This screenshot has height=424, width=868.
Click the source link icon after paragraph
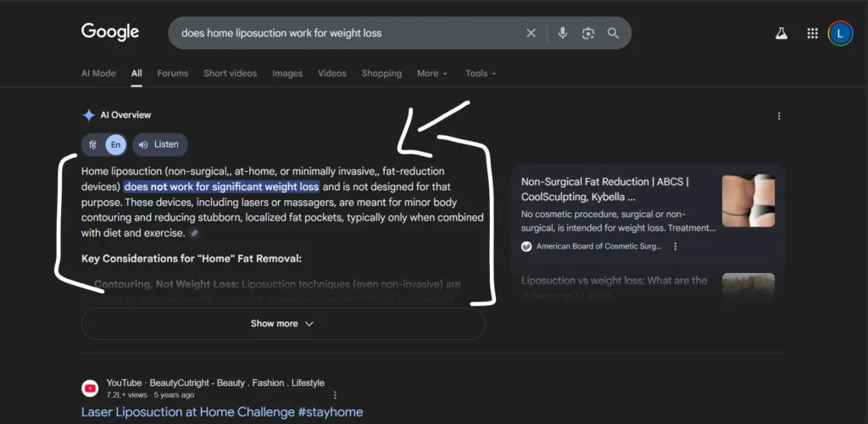pyautogui.click(x=194, y=233)
